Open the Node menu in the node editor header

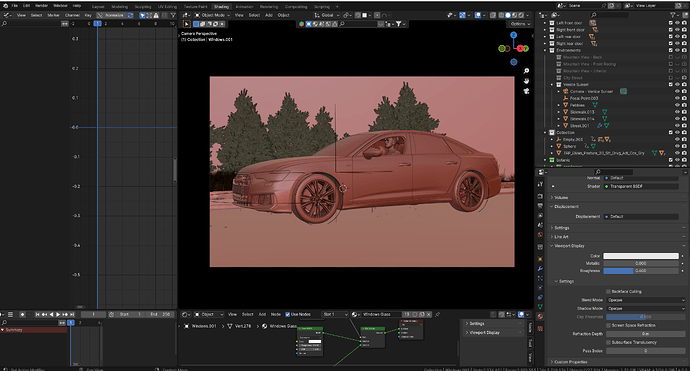(275, 315)
